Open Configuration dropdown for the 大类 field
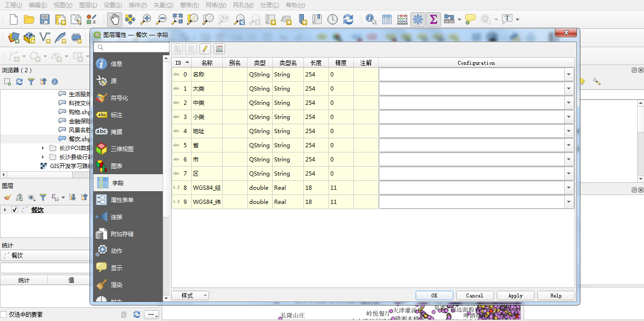This screenshot has width=644, height=321. tap(569, 89)
